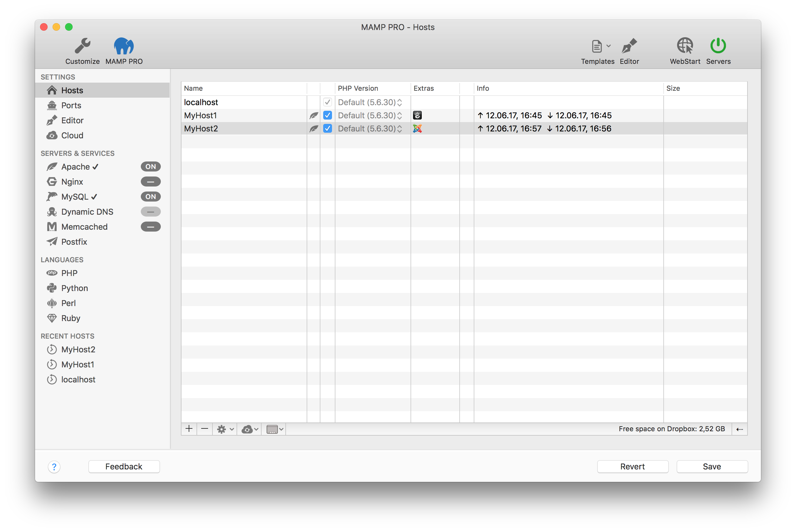
Task: Add a new host with plus button
Action: click(189, 429)
